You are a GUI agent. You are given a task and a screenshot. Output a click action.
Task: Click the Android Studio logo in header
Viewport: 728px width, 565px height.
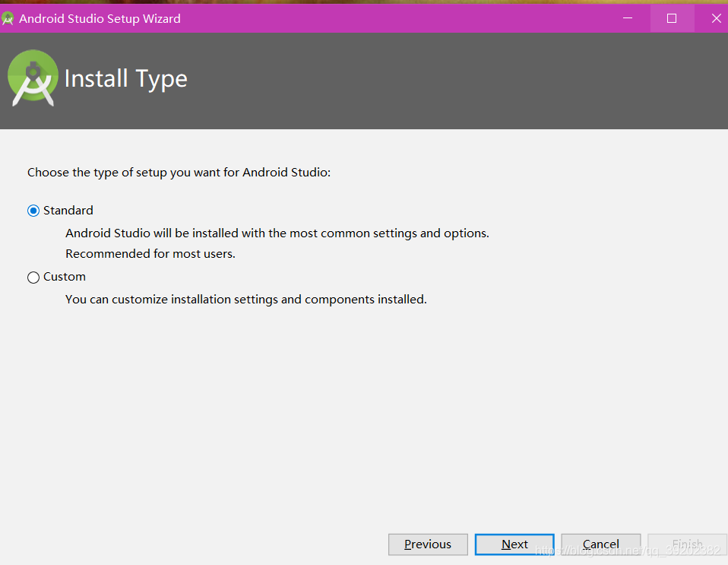33,78
